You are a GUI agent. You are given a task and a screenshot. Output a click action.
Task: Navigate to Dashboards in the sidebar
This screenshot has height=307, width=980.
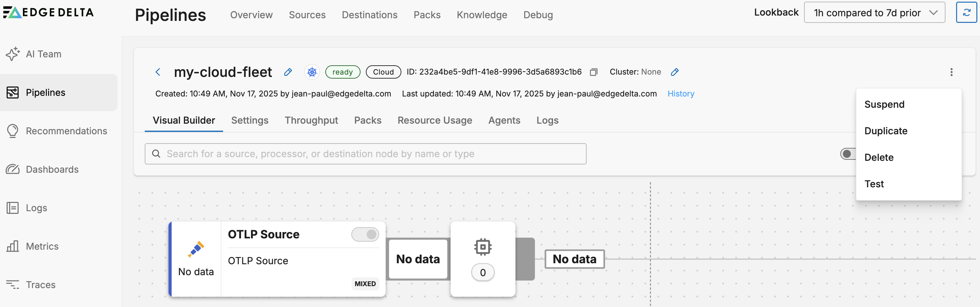click(x=52, y=169)
